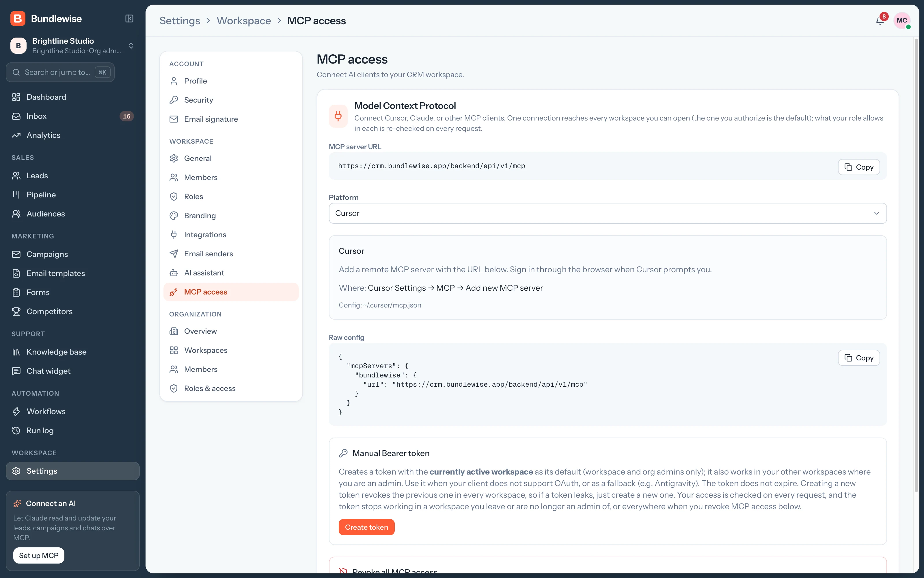This screenshot has width=924, height=578.
Task: Click the Security key icon
Action: click(x=174, y=100)
